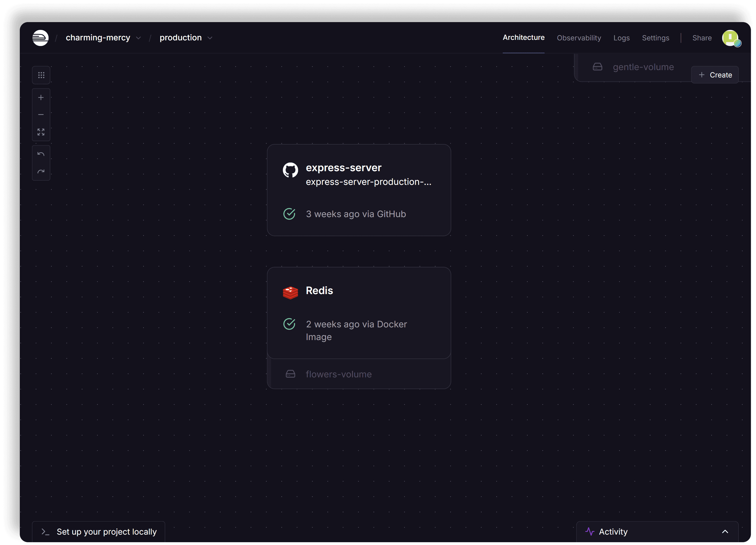Click the Redis logo icon
Image resolution: width=756 pixels, height=545 pixels.
[290, 293]
